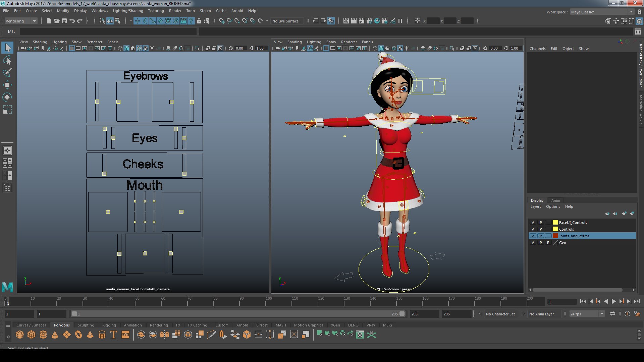
Task: Go to start of playback range
Action: [x=583, y=302]
